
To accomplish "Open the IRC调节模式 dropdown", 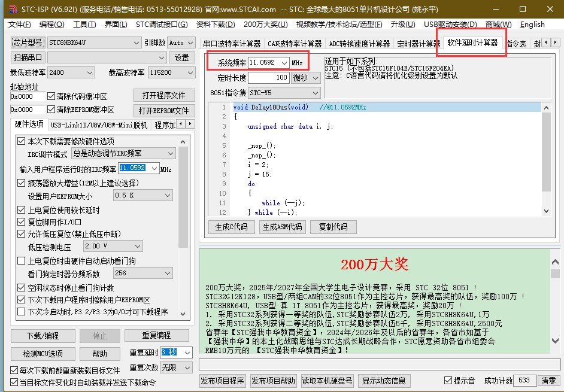I will [171, 154].
